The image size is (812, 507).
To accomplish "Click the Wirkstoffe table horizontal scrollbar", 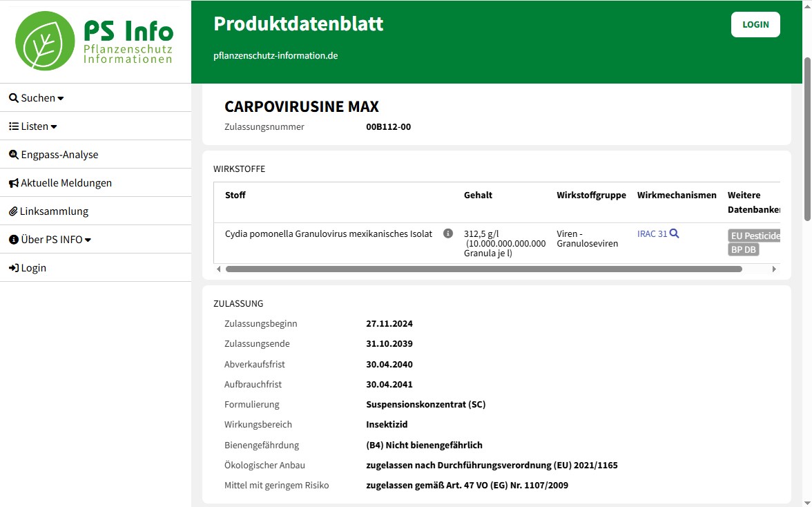I will click(483, 269).
